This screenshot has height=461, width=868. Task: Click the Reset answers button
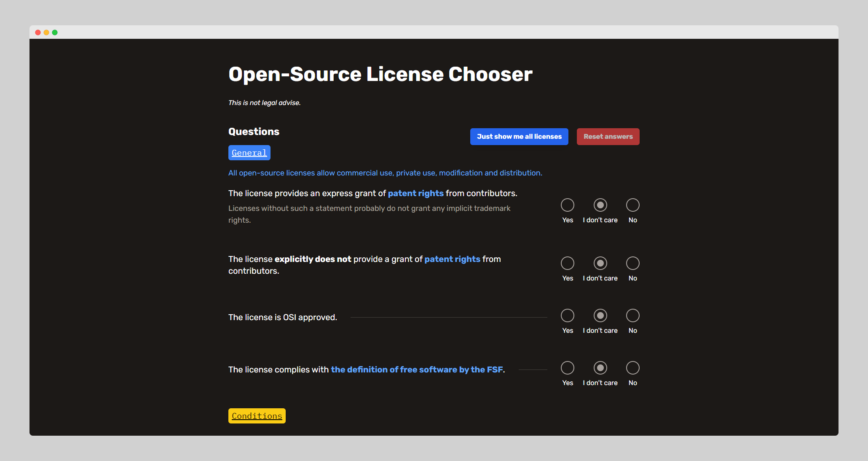click(608, 137)
